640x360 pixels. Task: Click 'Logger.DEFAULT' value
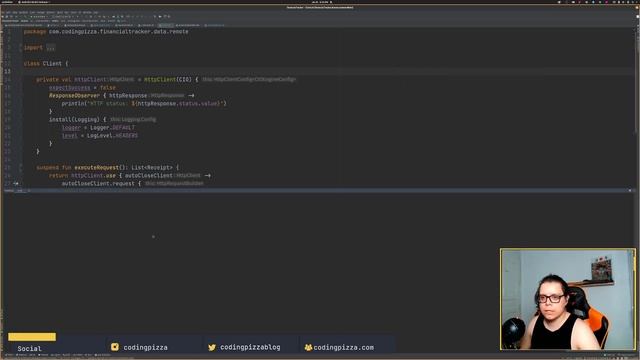112,128
